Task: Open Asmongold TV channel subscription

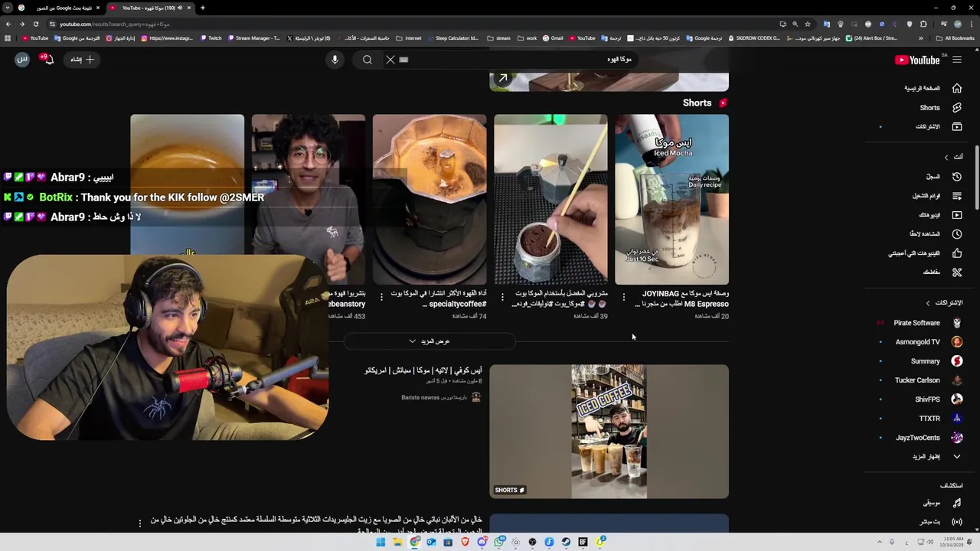Action: (x=919, y=342)
